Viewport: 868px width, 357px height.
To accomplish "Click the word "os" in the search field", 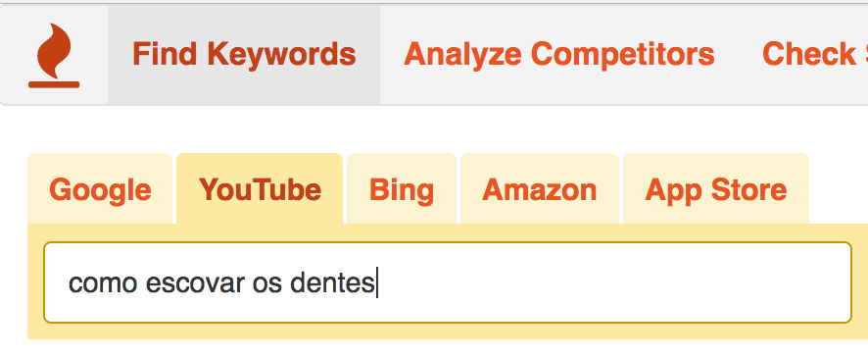I will coord(267,283).
